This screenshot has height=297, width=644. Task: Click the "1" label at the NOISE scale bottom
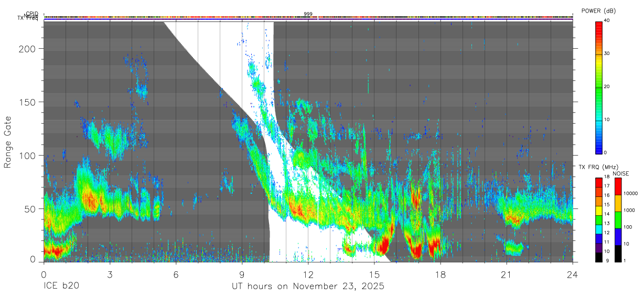(625, 261)
